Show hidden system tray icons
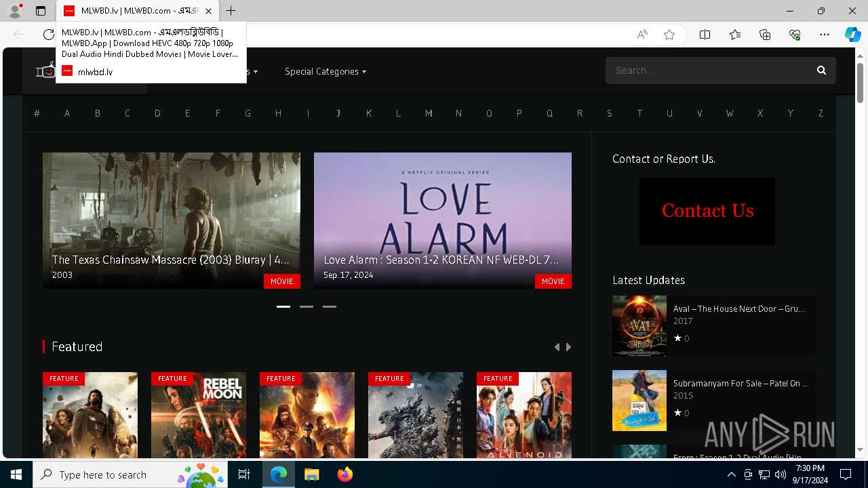868x488 pixels. point(732,474)
